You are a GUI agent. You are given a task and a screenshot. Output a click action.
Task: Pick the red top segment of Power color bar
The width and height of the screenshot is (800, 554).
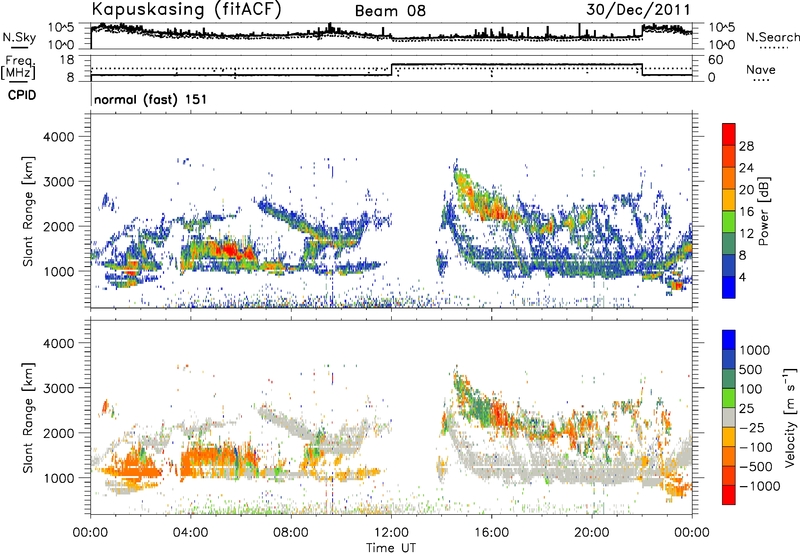(729, 134)
